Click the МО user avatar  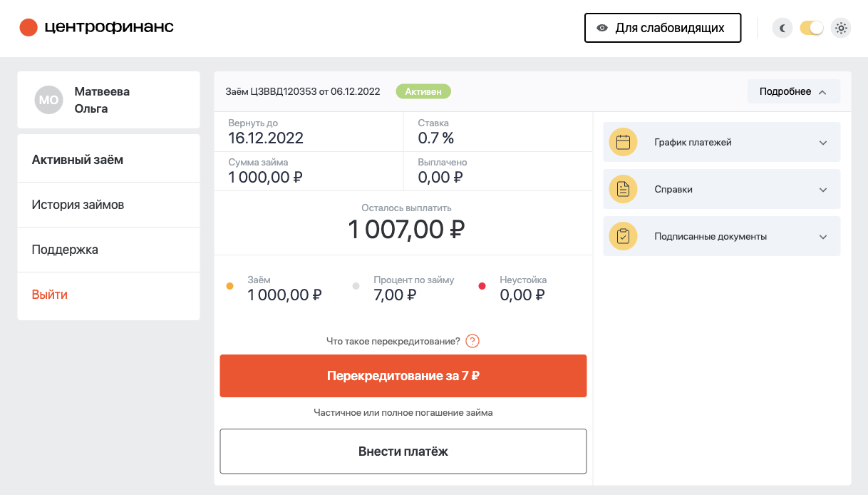point(49,100)
